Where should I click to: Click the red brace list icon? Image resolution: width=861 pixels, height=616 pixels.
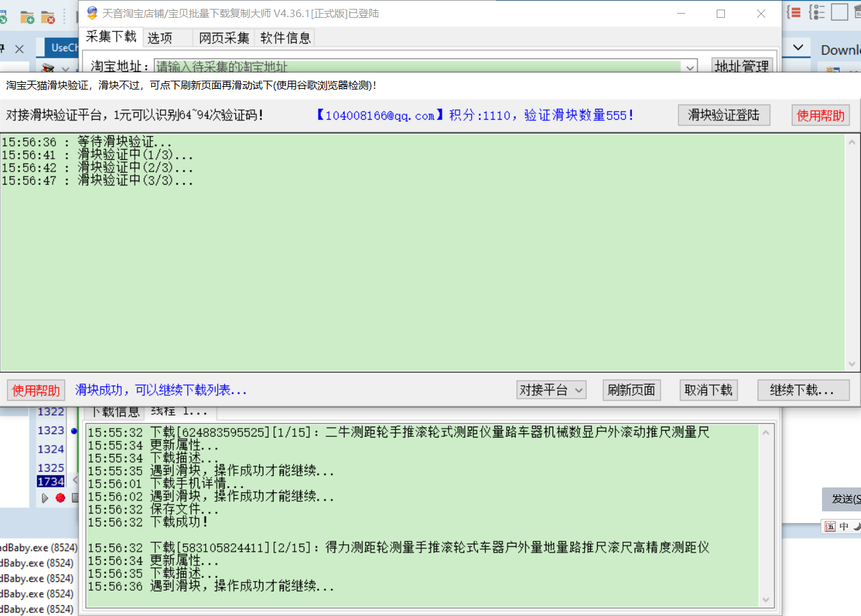point(794,12)
